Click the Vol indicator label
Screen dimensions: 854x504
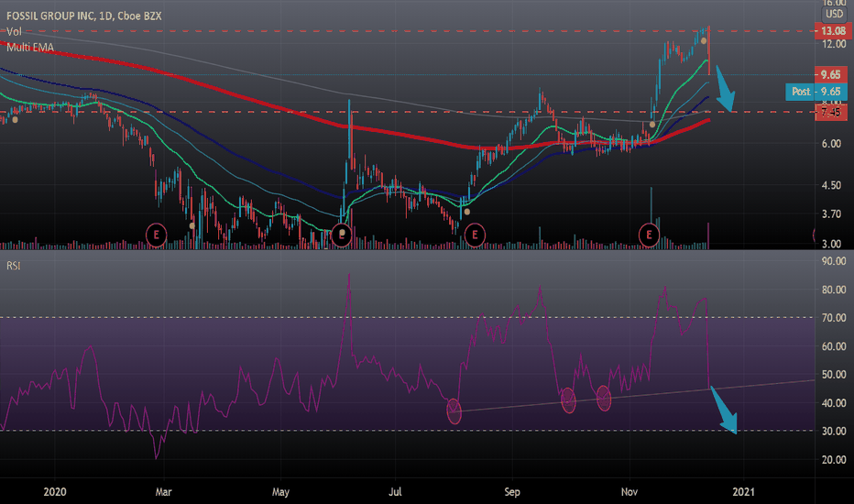14,31
